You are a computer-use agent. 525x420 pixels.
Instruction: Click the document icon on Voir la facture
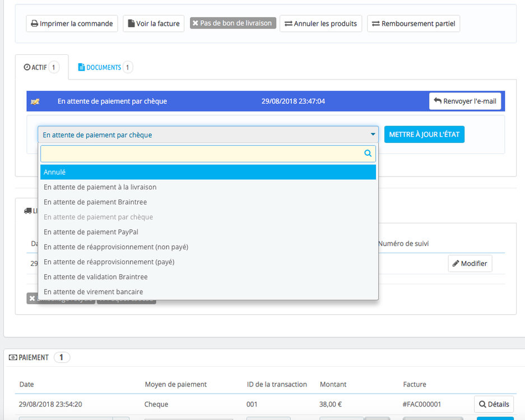click(131, 24)
